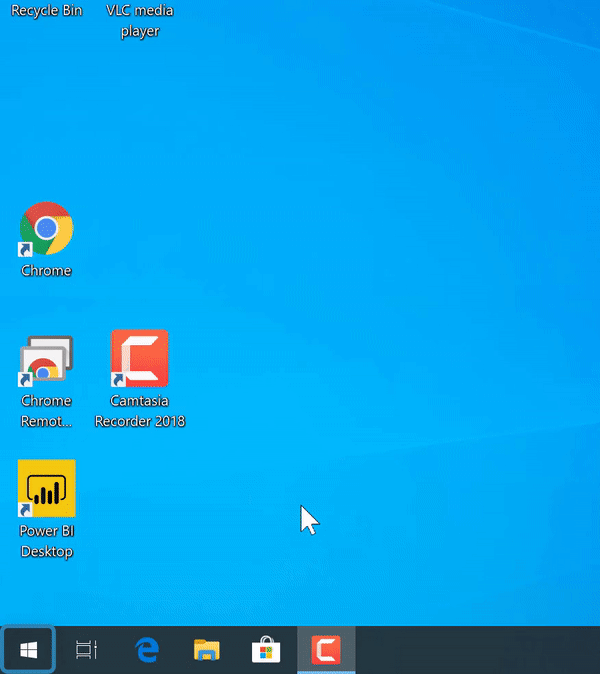Viewport: 600px width, 674px height.
Task: Switch to Camtasia on the taskbar
Action: pos(326,649)
